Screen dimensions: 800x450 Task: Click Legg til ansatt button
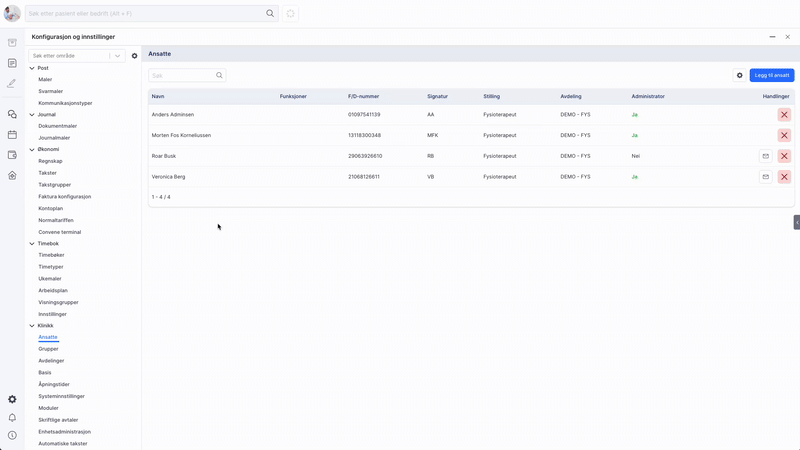click(771, 75)
